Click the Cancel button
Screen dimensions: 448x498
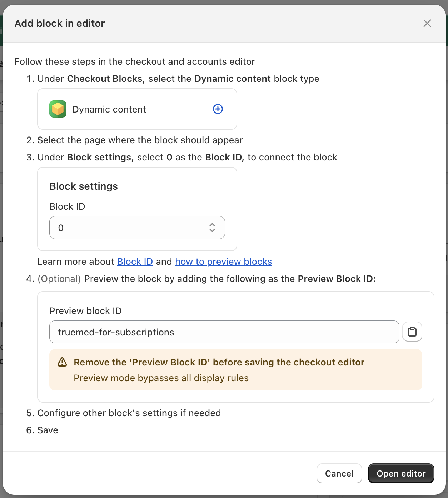pyautogui.click(x=339, y=473)
